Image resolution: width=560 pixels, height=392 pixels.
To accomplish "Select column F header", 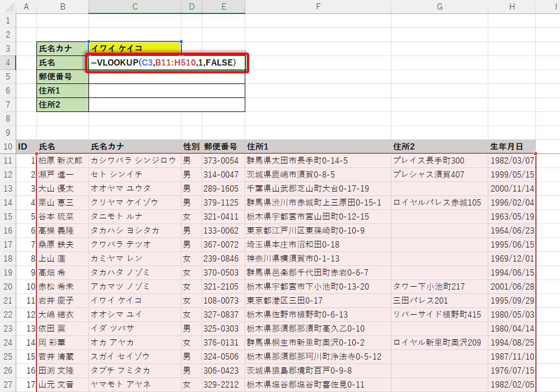I will tap(318, 7).
